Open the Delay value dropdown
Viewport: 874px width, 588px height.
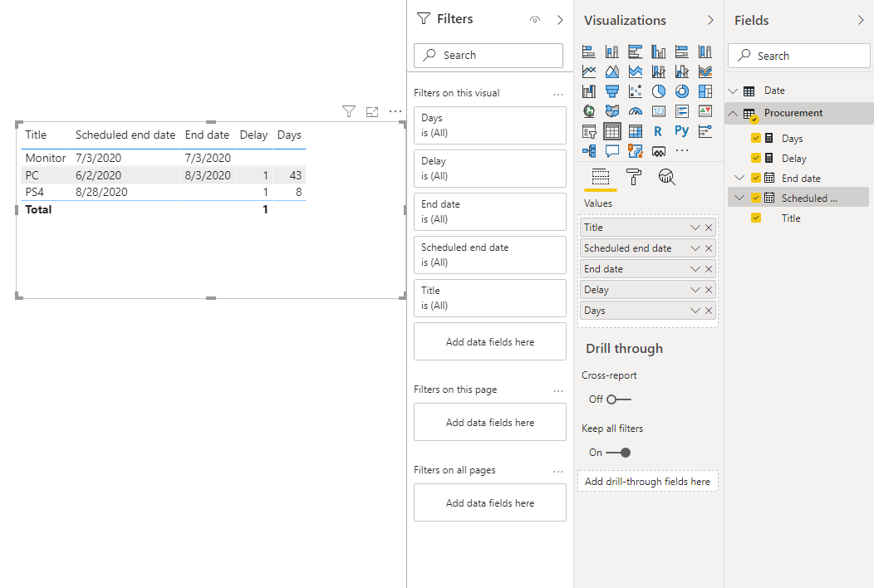(695, 290)
